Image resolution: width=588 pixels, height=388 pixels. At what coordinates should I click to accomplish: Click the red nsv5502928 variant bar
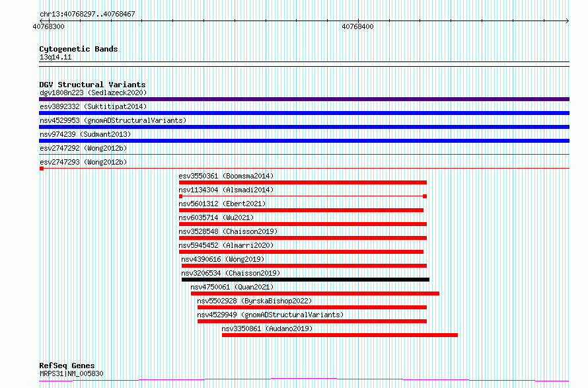pos(312,307)
